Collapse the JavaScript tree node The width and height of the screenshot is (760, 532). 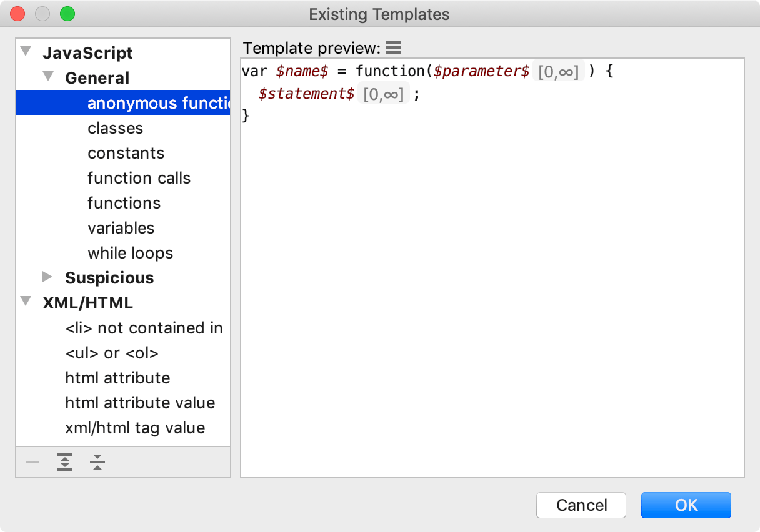[x=26, y=52]
